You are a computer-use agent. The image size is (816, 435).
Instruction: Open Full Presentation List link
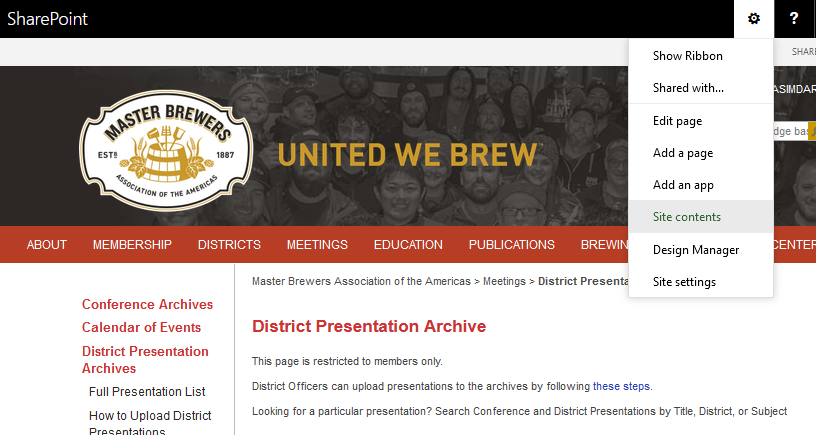point(147,391)
